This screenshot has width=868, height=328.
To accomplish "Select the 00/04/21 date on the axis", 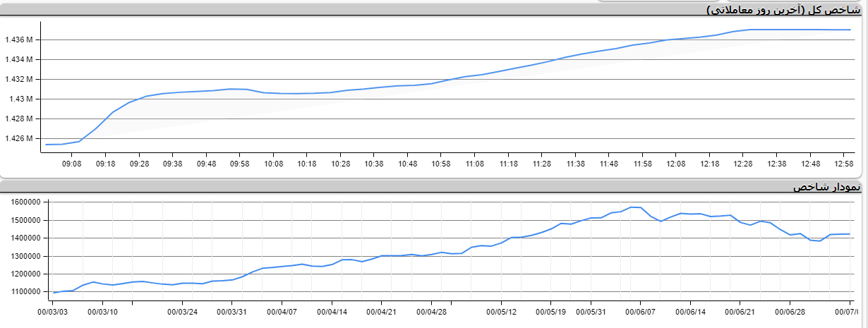I will tap(381, 311).
